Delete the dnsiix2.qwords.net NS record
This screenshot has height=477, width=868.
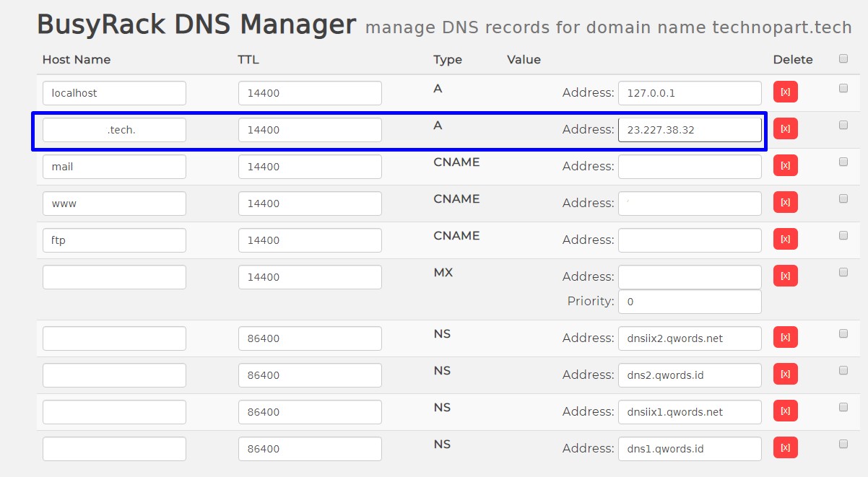point(785,338)
